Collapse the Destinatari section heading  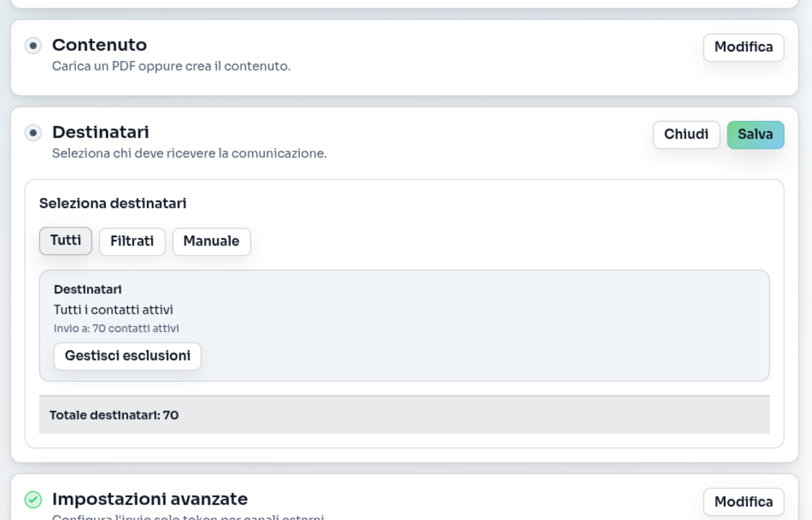click(101, 132)
